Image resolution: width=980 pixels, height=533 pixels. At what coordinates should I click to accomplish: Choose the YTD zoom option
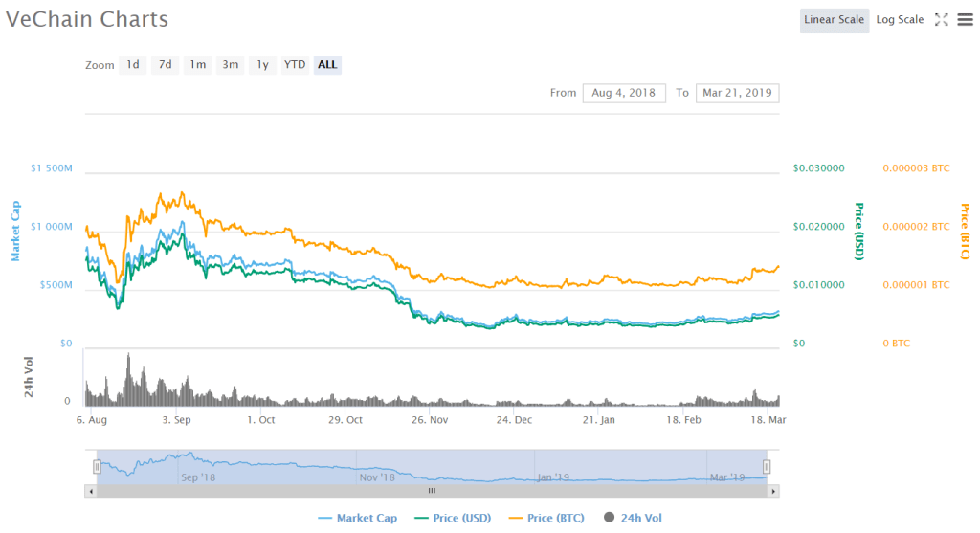pos(295,65)
